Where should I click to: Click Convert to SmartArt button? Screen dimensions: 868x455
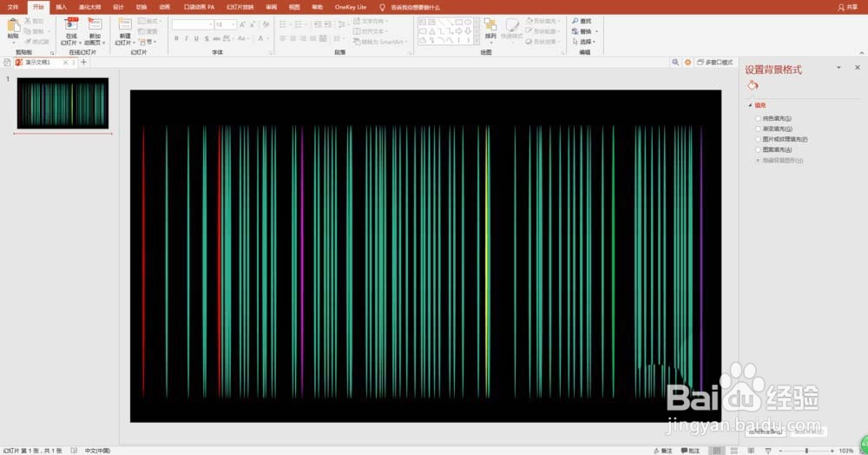coord(380,42)
